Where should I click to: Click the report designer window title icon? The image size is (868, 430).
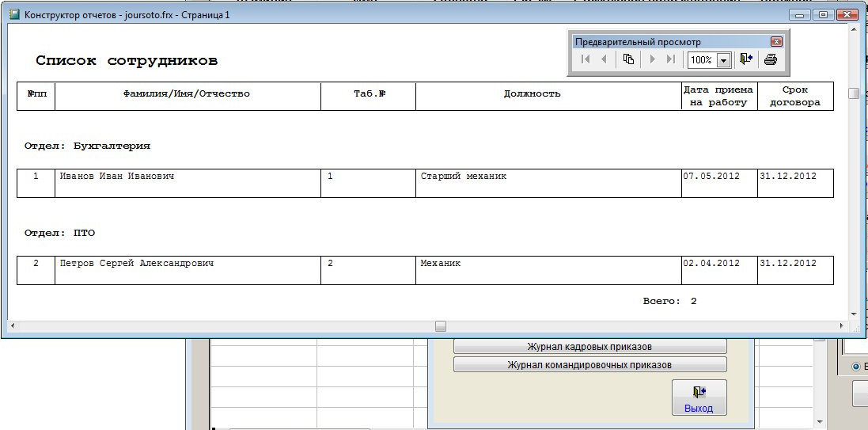coord(13,15)
